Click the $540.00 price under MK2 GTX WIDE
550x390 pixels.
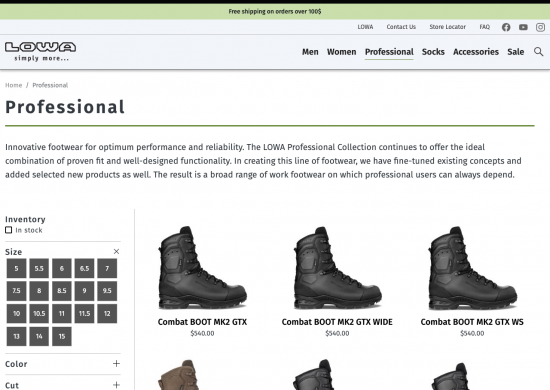[x=337, y=334]
